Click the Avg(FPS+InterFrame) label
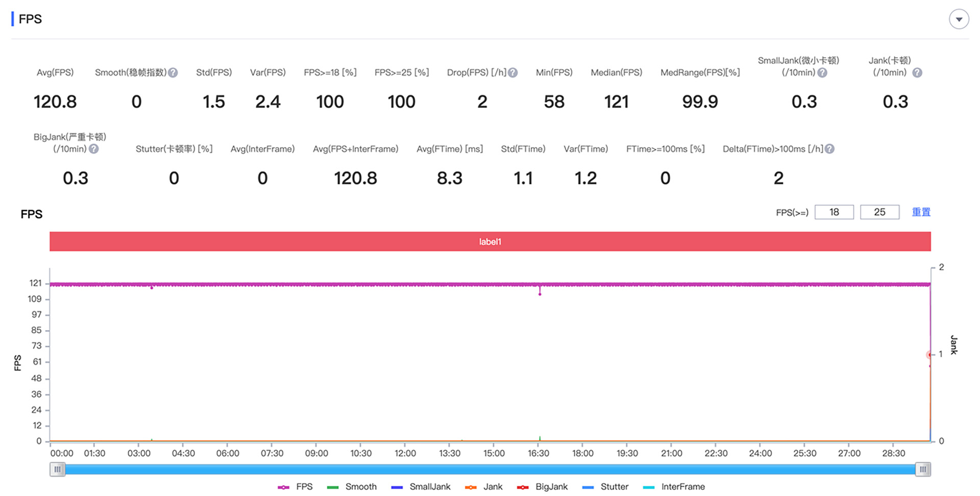The height and width of the screenshot is (496, 980). (356, 149)
